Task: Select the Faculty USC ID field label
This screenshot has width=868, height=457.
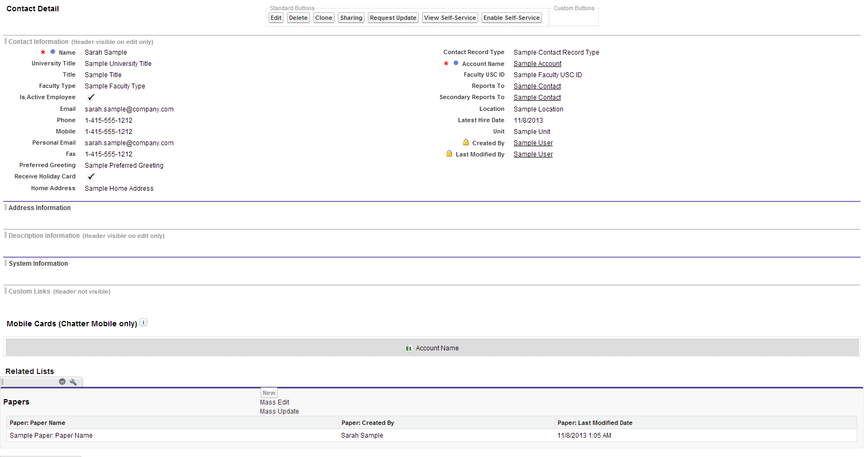Action: (484, 74)
